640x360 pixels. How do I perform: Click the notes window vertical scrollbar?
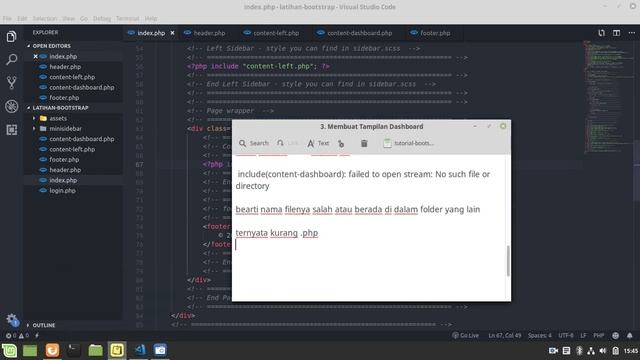(x=508, y=261)
